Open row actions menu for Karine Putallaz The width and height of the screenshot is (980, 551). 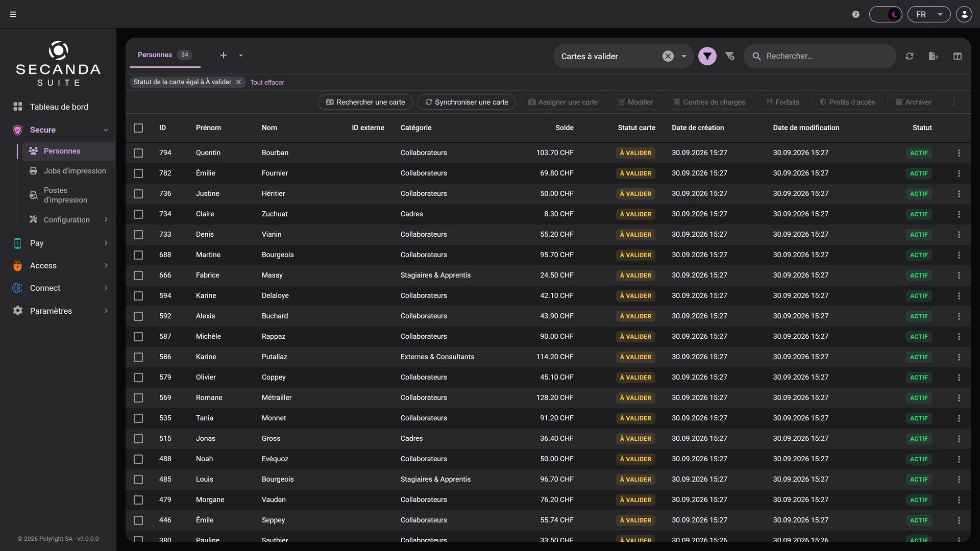point(959,357)
